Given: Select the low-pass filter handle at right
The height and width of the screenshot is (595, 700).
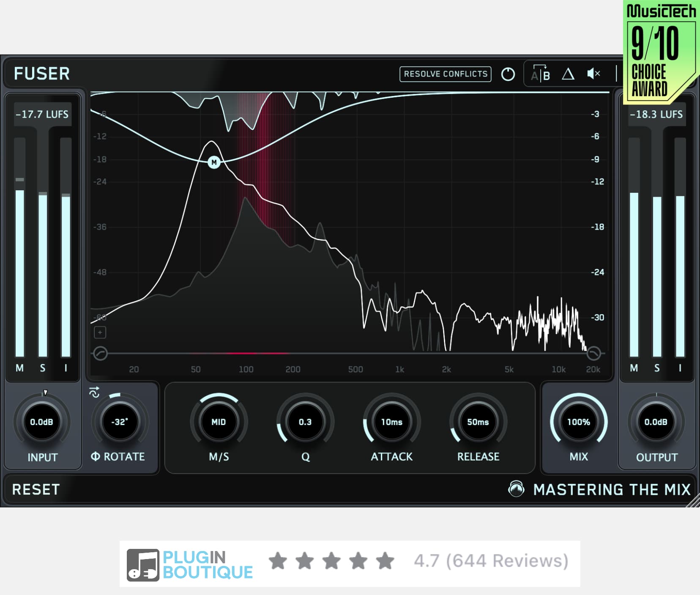Looking at the screenshot, I should click(x=593, y=353).
